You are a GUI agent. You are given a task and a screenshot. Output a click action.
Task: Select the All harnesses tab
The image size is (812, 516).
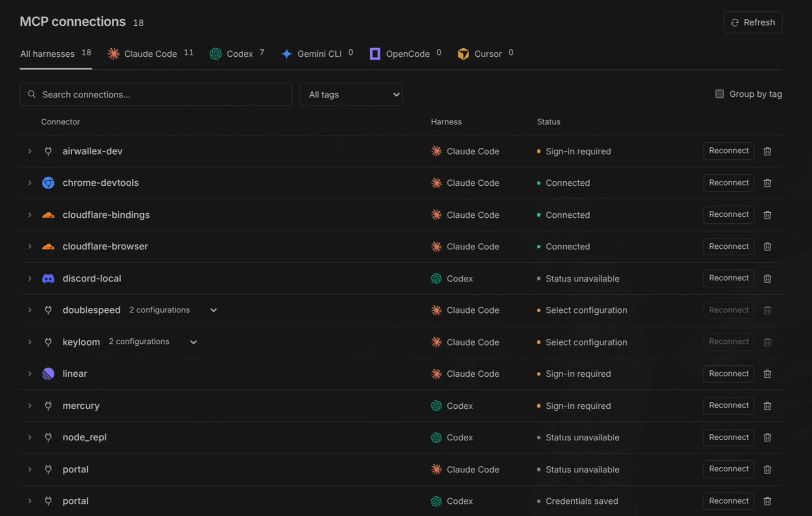point(56,53)
